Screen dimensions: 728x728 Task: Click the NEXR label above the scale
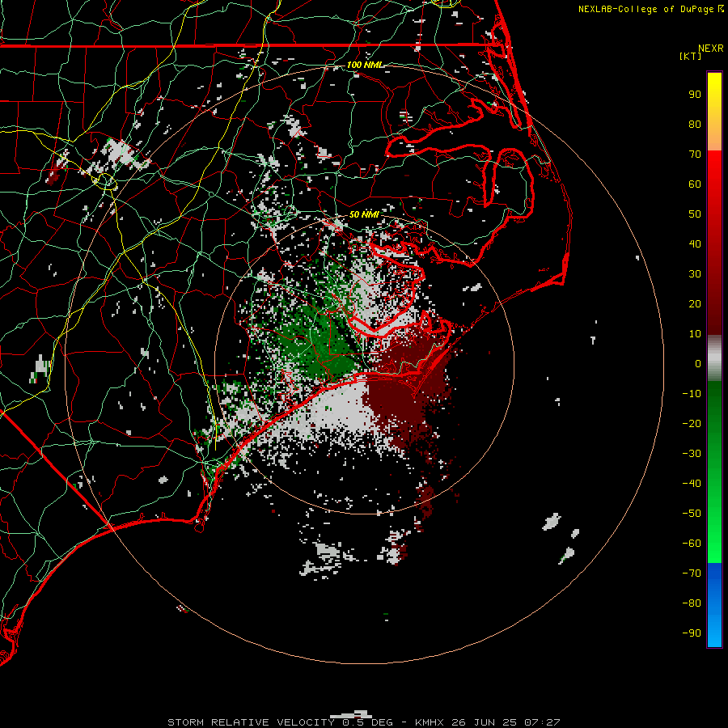[x=711, y=49]
